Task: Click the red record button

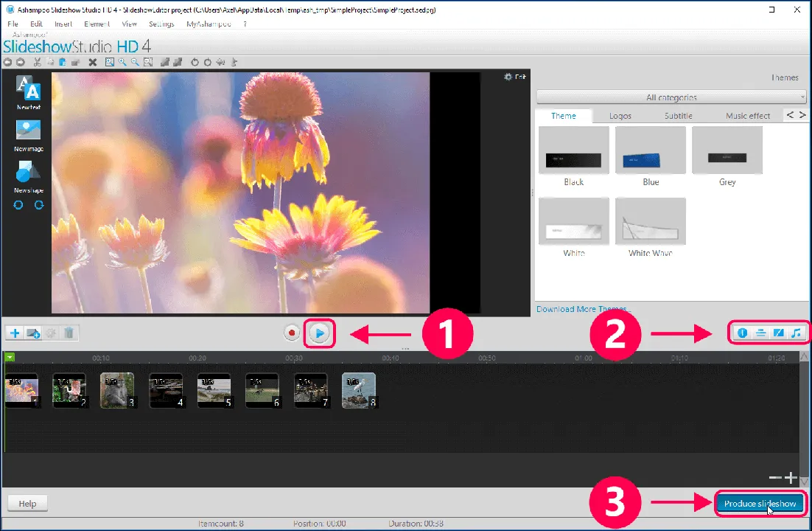Action: pyautogui.click(x=292, y=333)
